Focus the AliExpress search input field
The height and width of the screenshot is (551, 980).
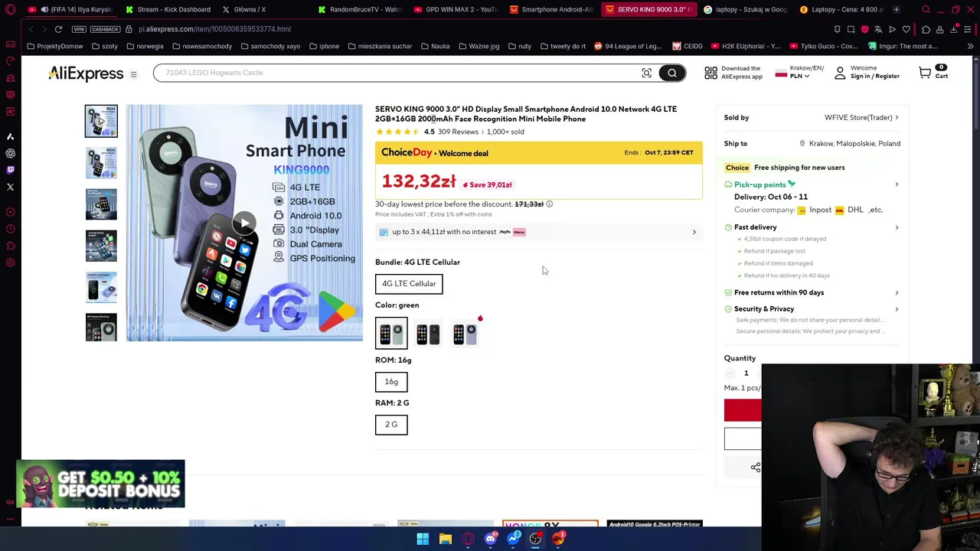398,73
